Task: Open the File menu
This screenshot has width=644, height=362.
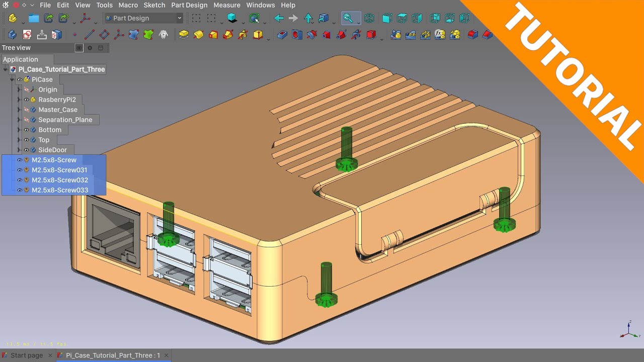Action: click(x=45, y=5)
